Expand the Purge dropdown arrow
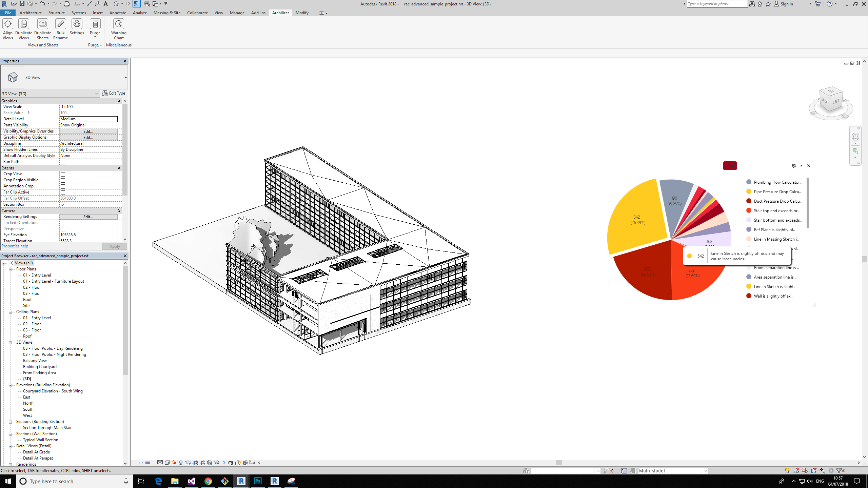 click(x=95, y=37)
